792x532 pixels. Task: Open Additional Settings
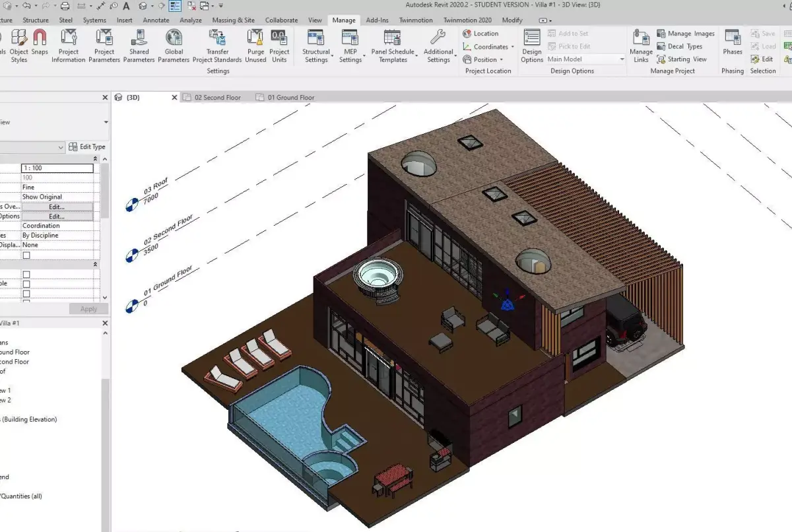point(438,46)
